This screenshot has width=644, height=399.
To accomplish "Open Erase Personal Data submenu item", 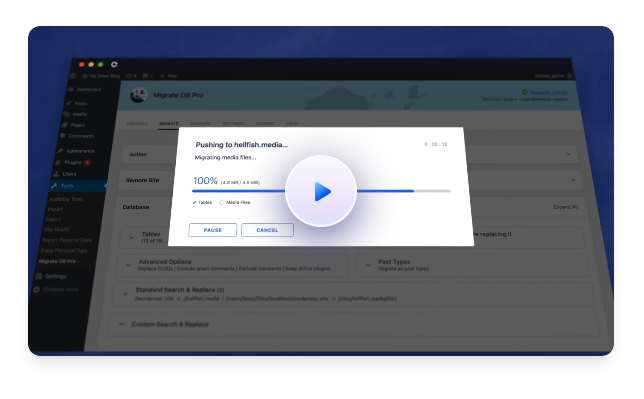I will [64, 250].
